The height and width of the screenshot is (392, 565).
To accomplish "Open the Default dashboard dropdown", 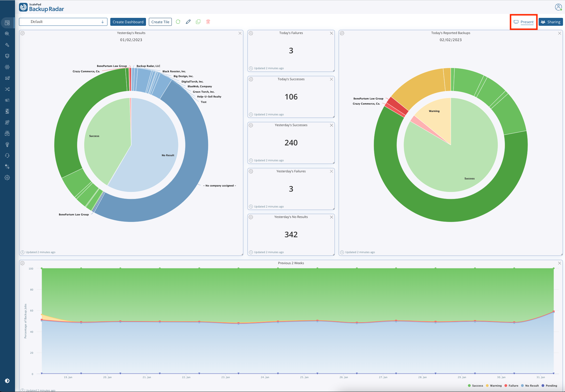I will tap(63, 22).
